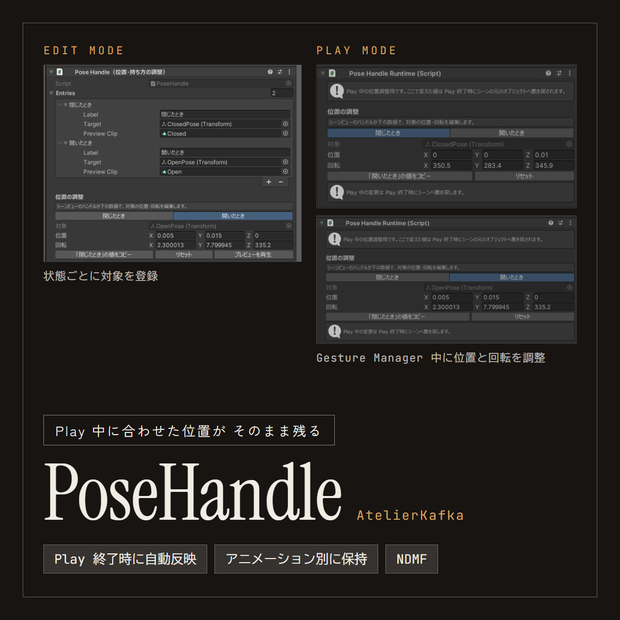Click the presets icon in the OpenPose runtime panel header
This screenshot has height=620, width=620.
(x=560, y=223)
